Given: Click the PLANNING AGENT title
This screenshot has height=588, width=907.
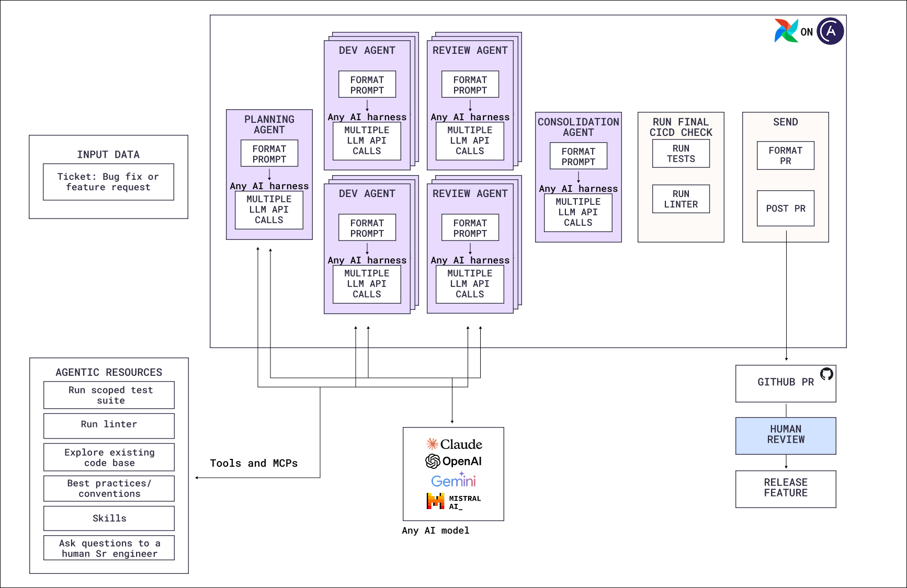Looking at the screenshot, I should (269, 124).
